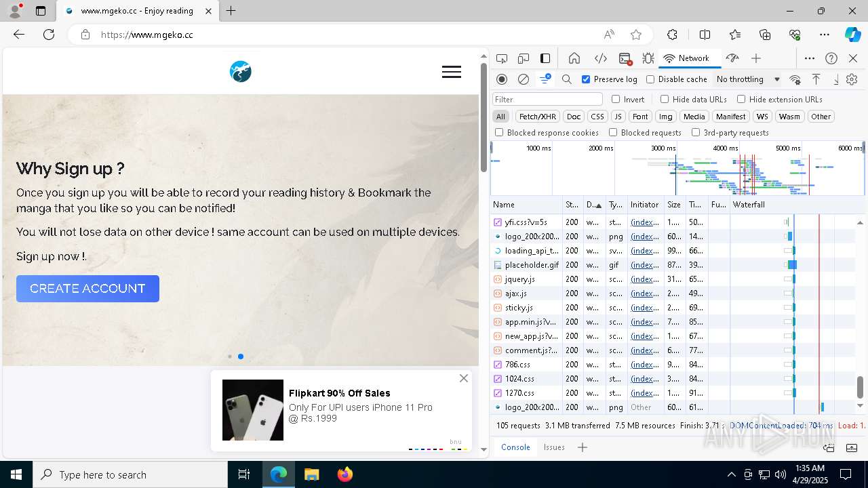The width and height of the screenshot is (868, 488).
Task: Check Blocked response cookies
Action: 499,133
